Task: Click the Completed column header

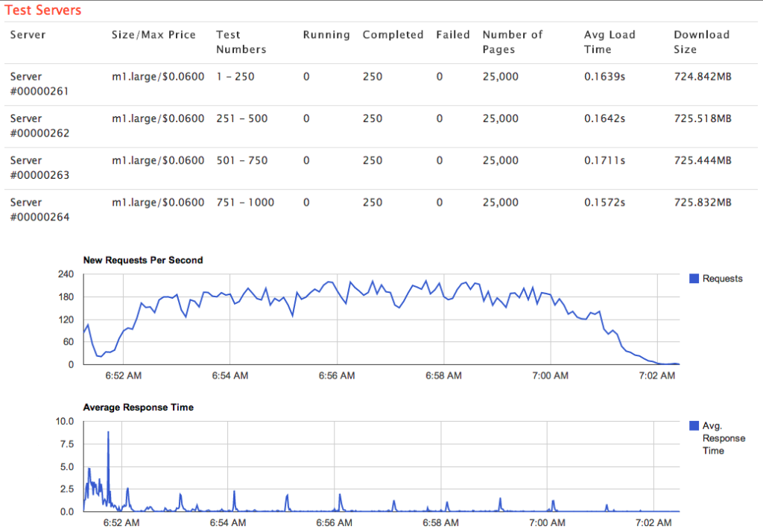Action: pyautogui.click(x=393, y=34)
